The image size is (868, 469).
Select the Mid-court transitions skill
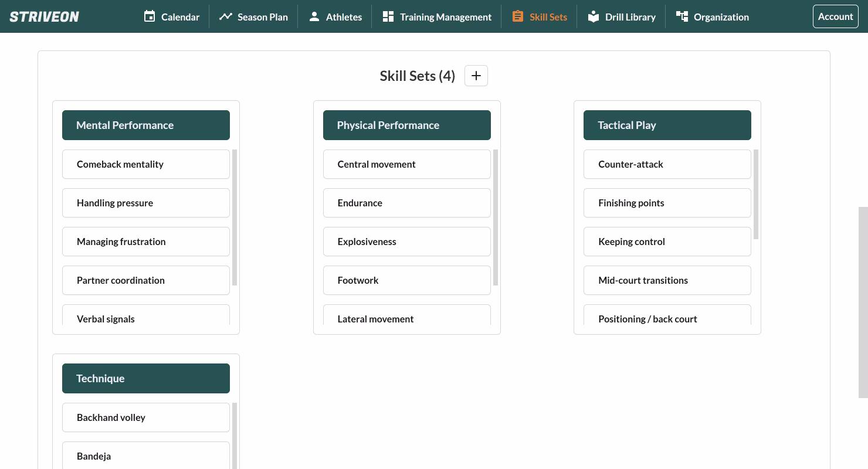tap(667, 280)
